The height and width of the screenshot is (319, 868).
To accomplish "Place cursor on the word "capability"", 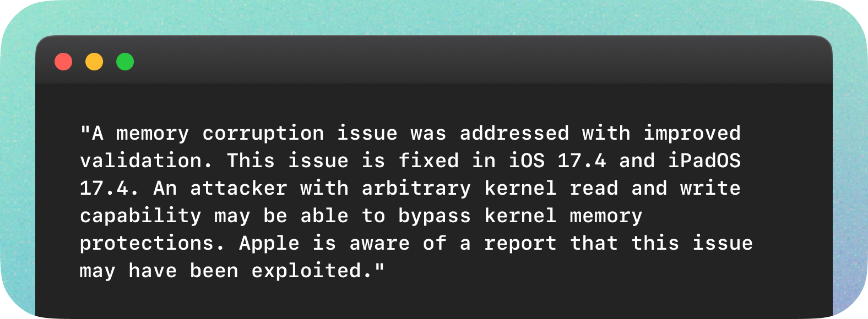I will click(140, 216).
